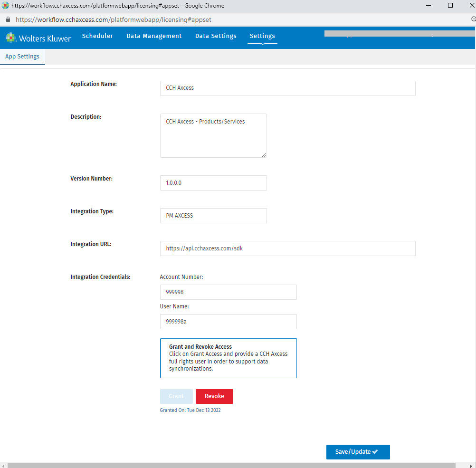Open the Data Management menu
Screen dimensions: 476x468
pos(154,36)
